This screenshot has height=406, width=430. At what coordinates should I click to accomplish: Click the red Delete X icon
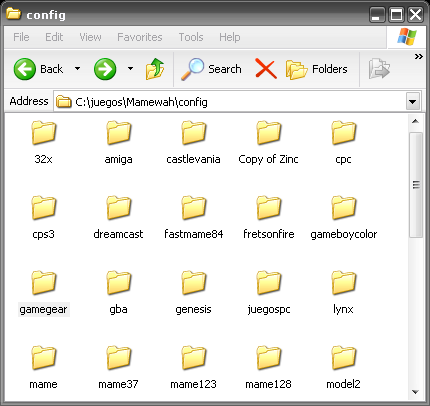[x=266, y=69]
